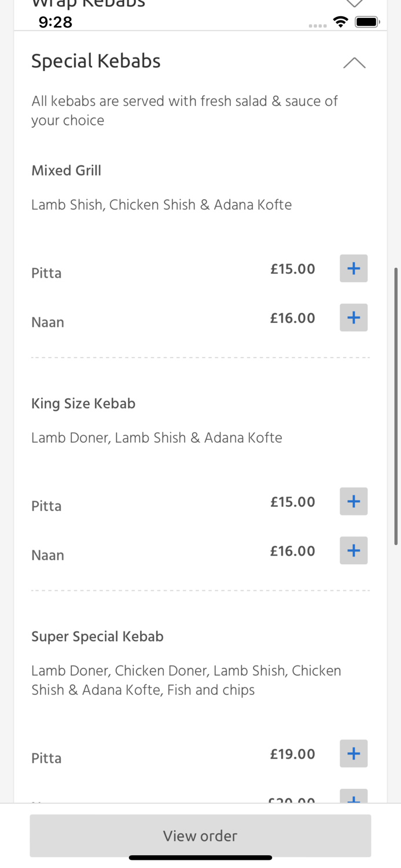
Task: Tap the £15.00 price for Mixed Grill Pitta
Action: [x=293, y=269]
